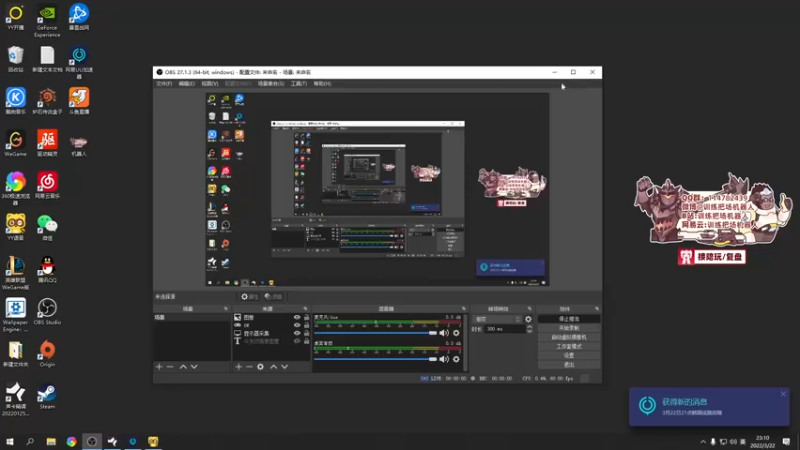Open microphone audio settings gear in mixer
This screenshot has width=800, height=450.
coord(456,333)
